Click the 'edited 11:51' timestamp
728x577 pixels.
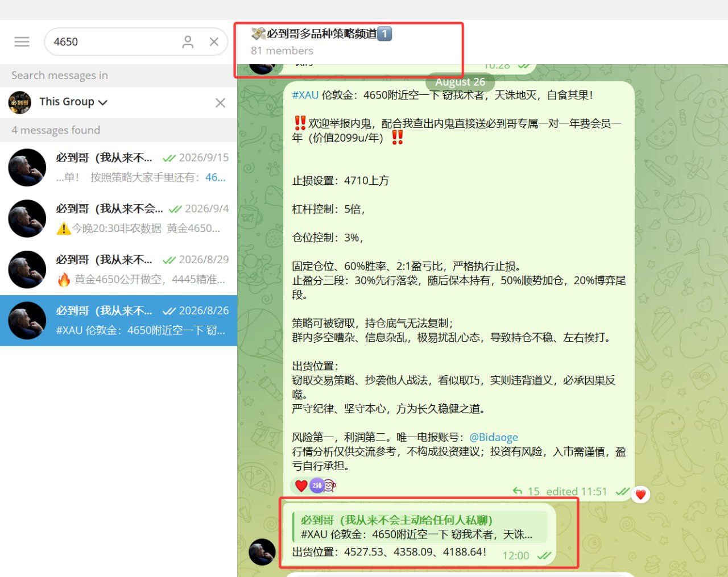point(577,491)
